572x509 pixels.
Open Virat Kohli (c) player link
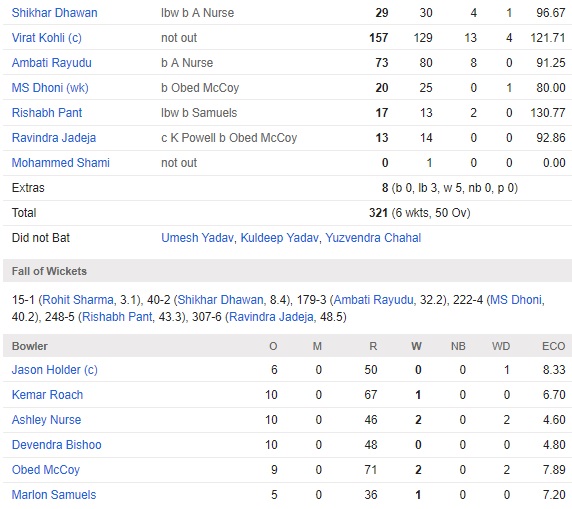(x=46, y=38)
